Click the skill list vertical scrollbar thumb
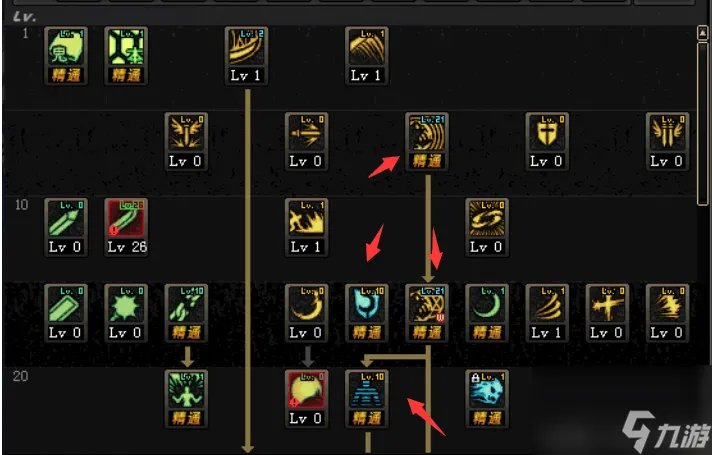 pos(702,123)
